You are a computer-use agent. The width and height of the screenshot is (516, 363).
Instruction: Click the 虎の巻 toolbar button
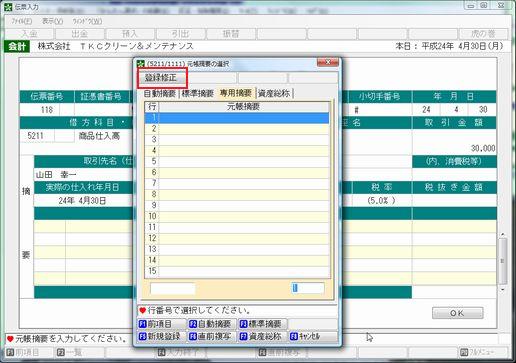click(483, 34)
